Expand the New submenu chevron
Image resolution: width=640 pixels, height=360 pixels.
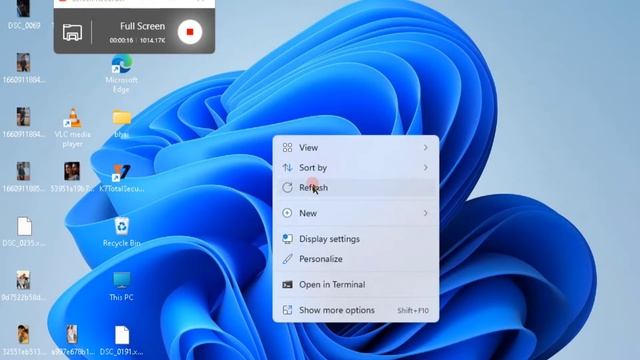[x=425, y=213]
